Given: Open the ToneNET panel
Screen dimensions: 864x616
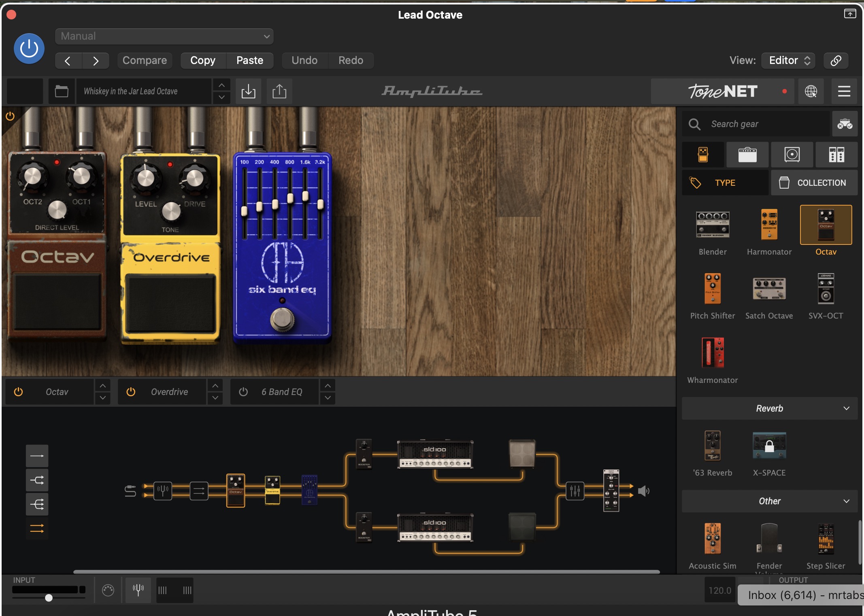Looking at the screenshot, I should coord(722,91).
